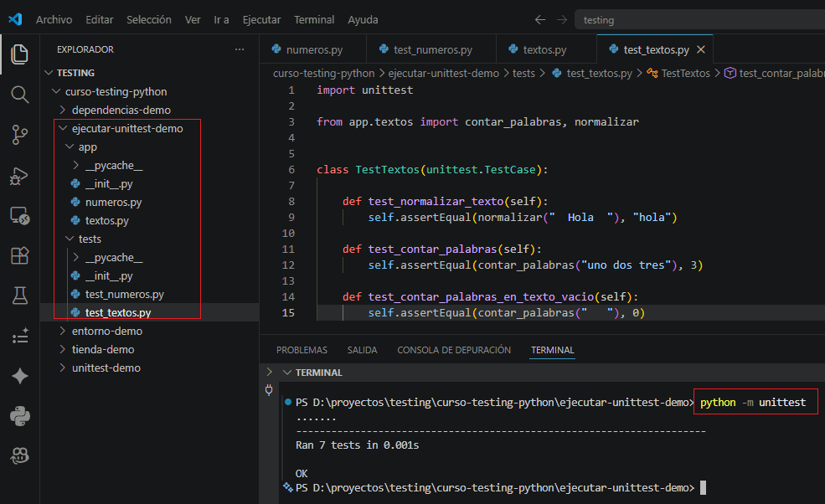The height and width of the screenshot is (504, 825).
Task: Open the sparkle list activity bar icon
Action: (19, 336)
